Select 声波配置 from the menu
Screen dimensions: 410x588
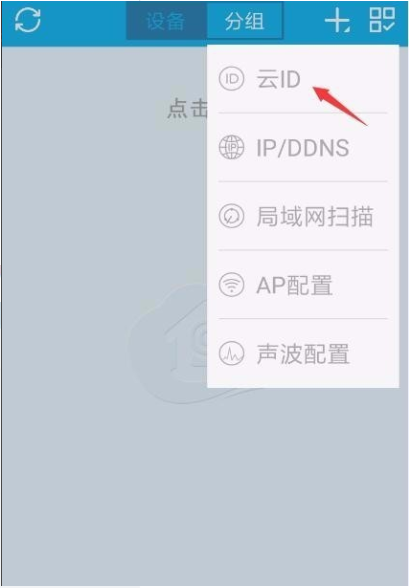click(303, 354)
